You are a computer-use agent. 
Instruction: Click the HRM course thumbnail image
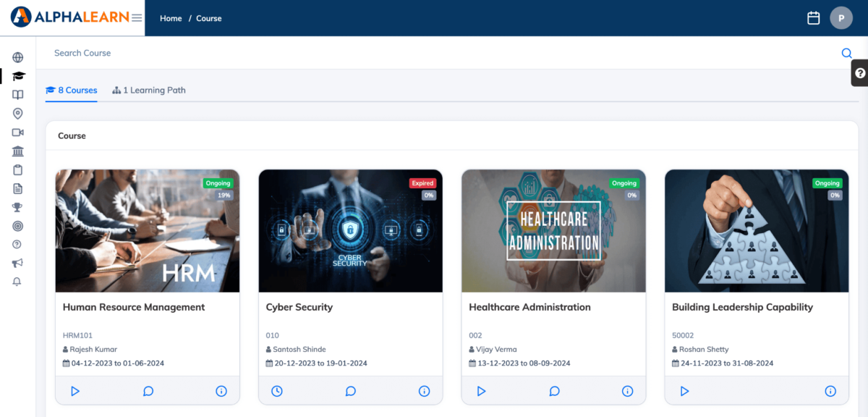coord(148,231)
